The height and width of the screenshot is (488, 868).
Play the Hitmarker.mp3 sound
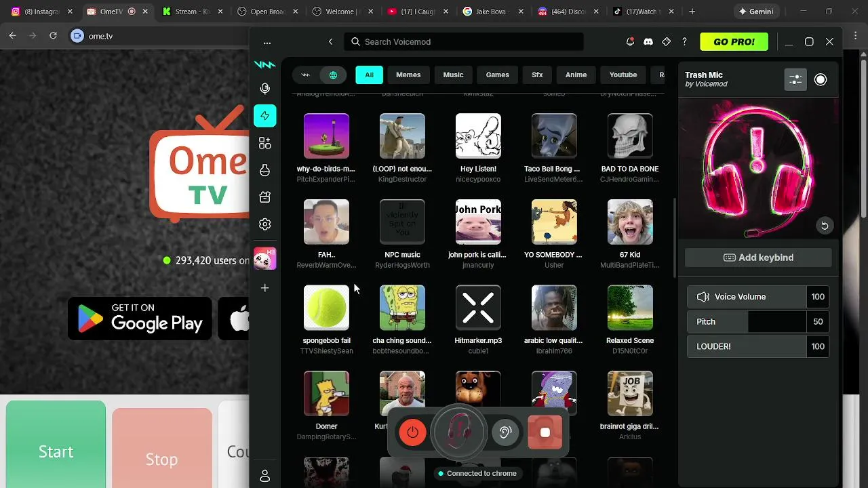pyautogui.click(x=478, y=308)
